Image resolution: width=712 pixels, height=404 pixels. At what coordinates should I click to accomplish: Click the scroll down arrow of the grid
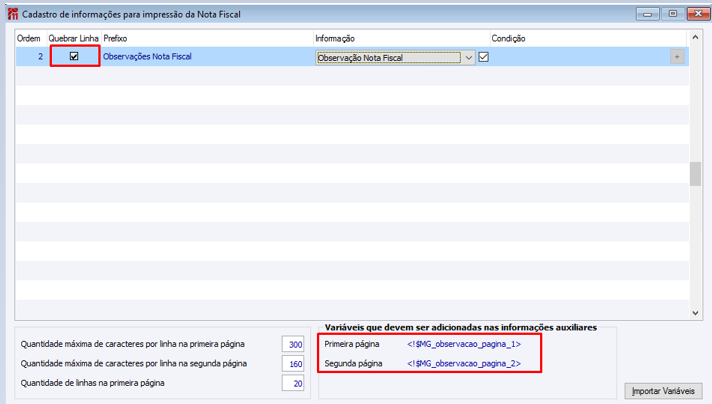click(695, 313)
